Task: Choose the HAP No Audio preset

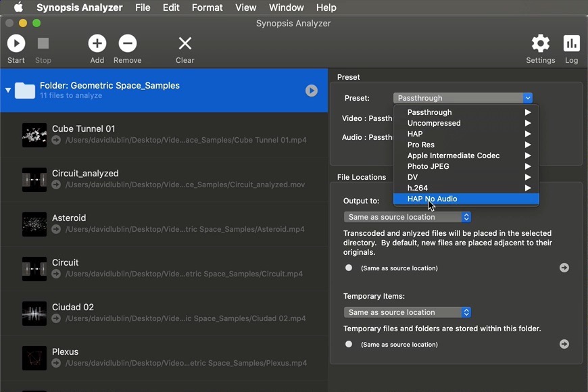Action: pos(466,199)
